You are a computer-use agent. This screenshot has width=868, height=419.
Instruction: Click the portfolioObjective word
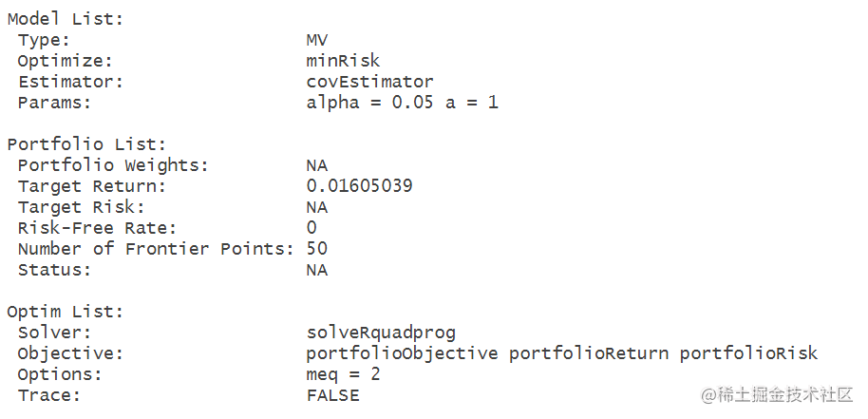(x=402, y=353)
